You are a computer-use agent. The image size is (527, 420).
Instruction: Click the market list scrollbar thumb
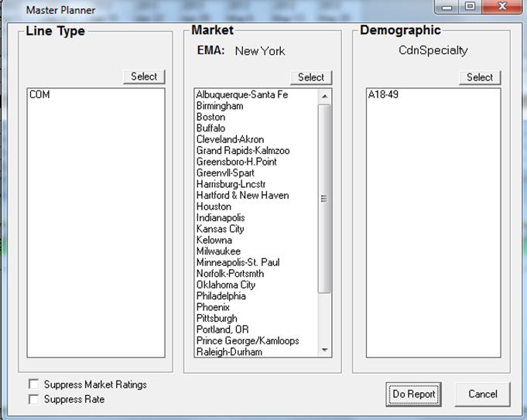(x=324, y=198)
